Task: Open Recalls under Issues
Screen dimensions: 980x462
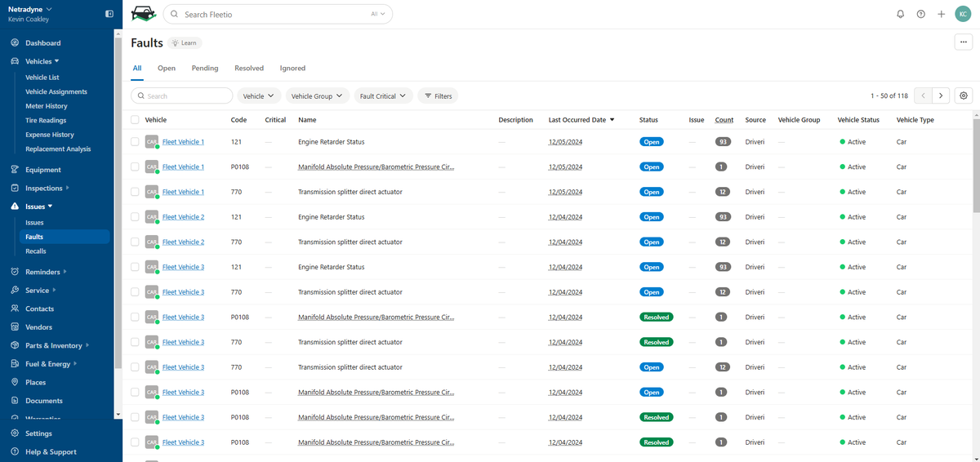Action: [x=36, y=251]
